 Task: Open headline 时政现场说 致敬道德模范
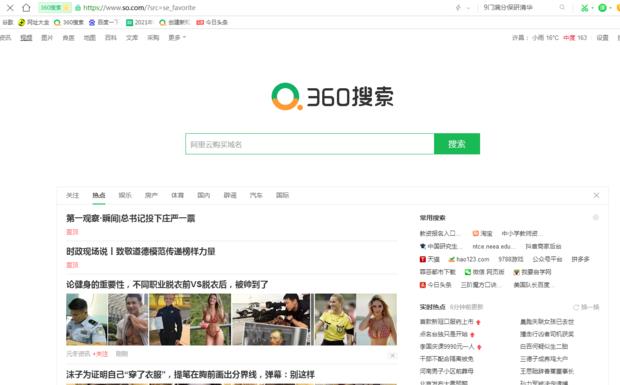click(x=141, y=251)
